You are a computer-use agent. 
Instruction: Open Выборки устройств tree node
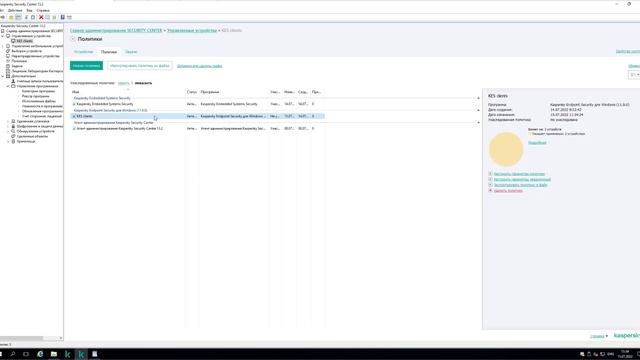[27, 51]
